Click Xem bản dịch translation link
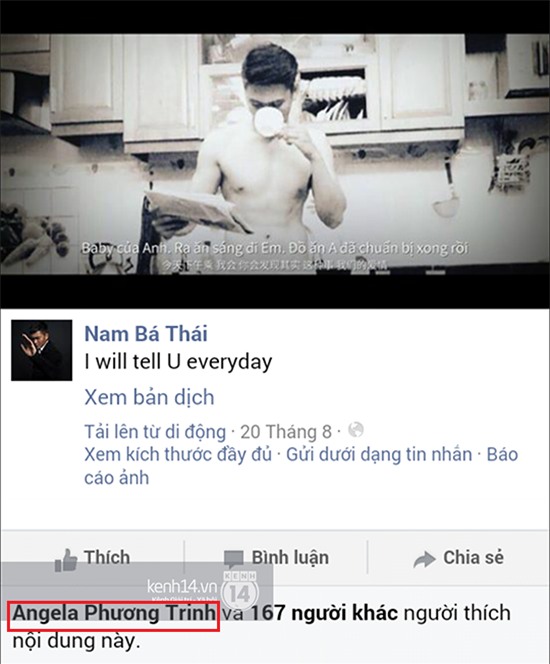 [149, 397]
